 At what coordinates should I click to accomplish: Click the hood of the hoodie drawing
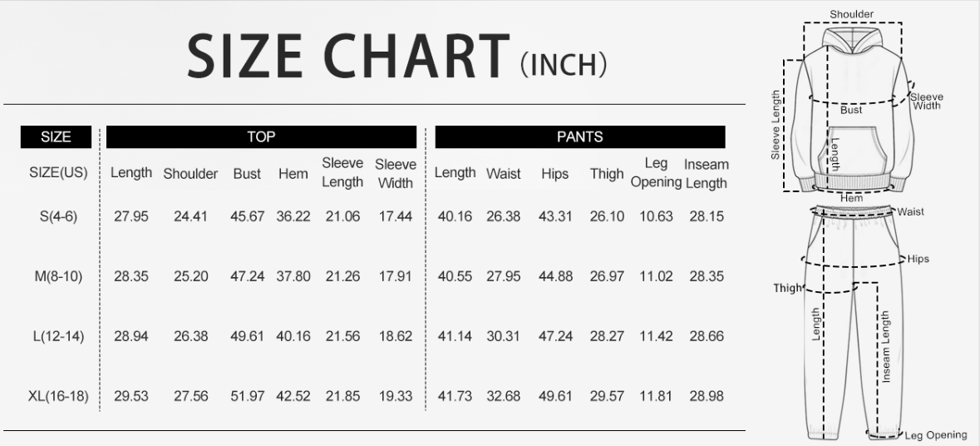pos(852,40)
